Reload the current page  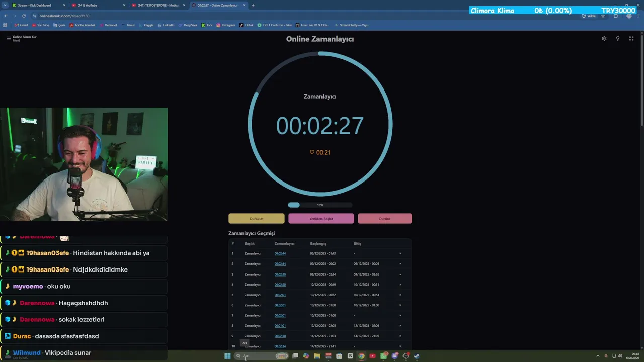[24, 16]
